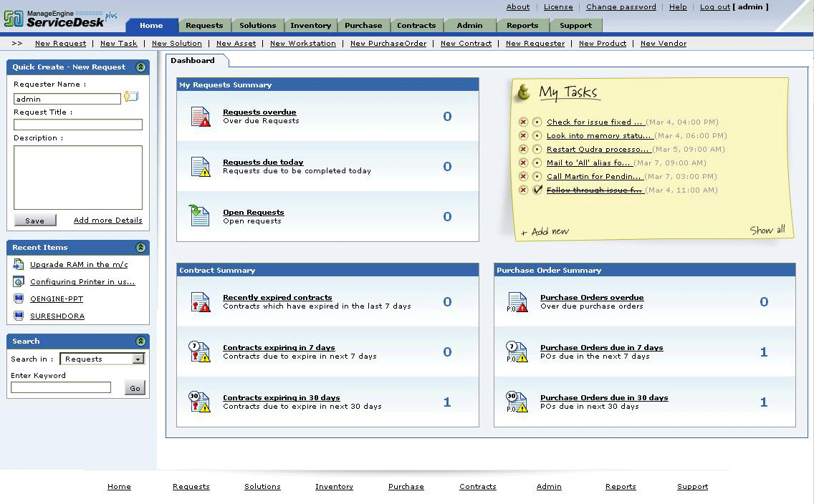The width and height of the screenshot is (814, 504).
Task: Open the Admin tab
Action: pos(469,25)
